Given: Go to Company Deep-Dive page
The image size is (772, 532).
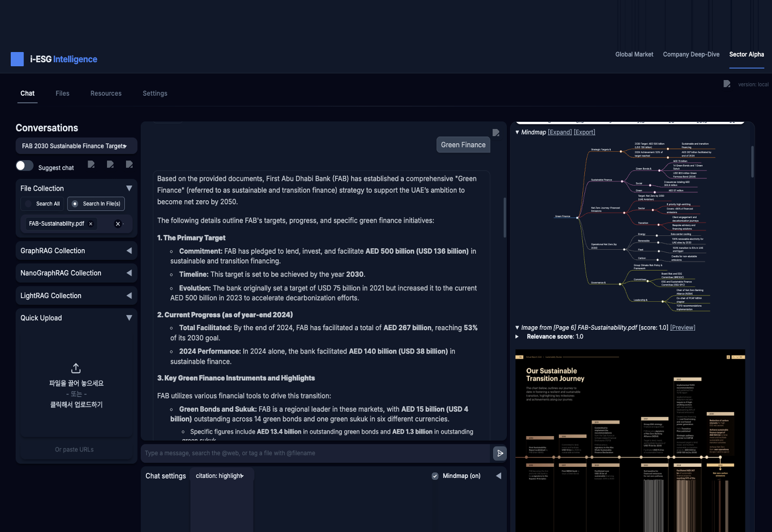Looking at the screenshot, I should coord(691,55).
